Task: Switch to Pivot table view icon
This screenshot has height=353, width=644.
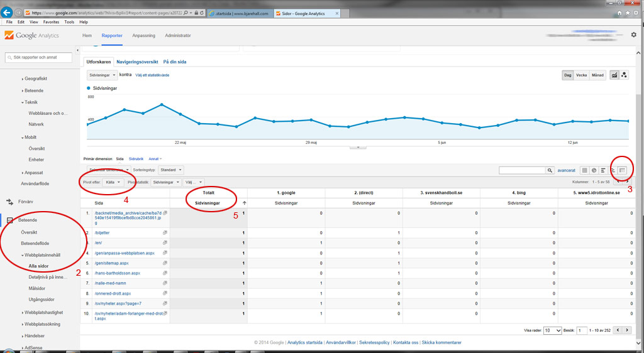Action: coord(622,170)
